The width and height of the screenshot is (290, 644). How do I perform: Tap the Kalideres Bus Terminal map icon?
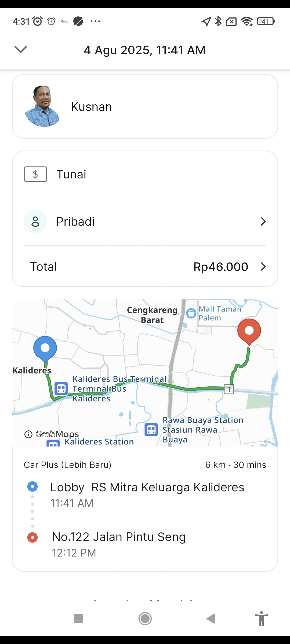[61, 389]
